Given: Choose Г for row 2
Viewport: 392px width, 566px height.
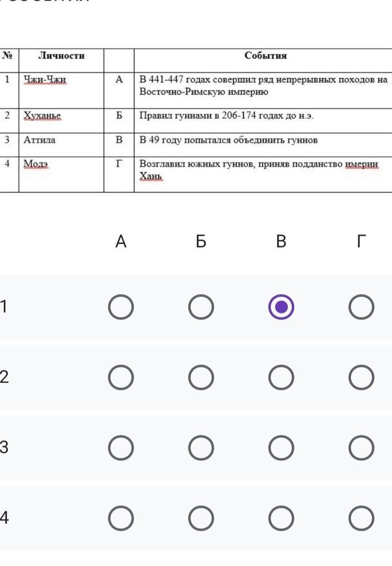Looking at the screenshot, I should point(361,377).
